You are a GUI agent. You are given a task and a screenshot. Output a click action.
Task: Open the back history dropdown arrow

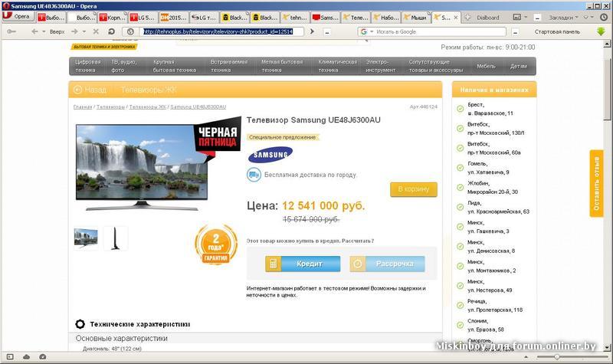[x=44, y=31]
